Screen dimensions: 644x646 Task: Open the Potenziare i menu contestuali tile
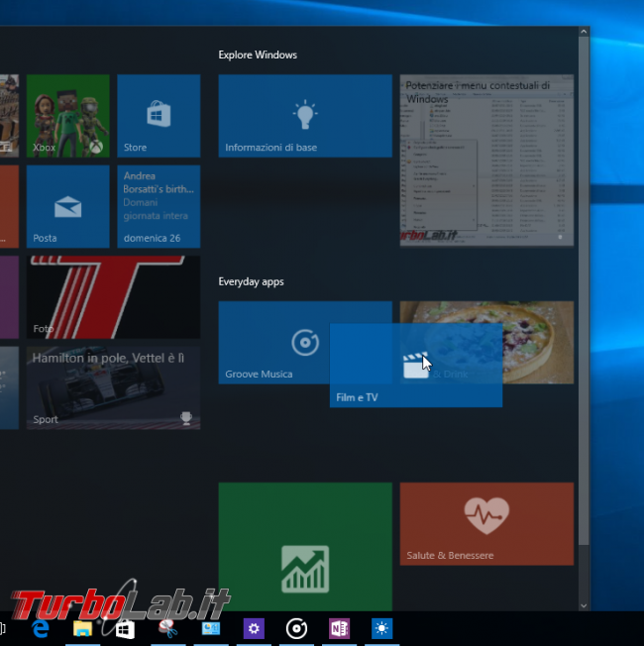click(x=486, y=161)
